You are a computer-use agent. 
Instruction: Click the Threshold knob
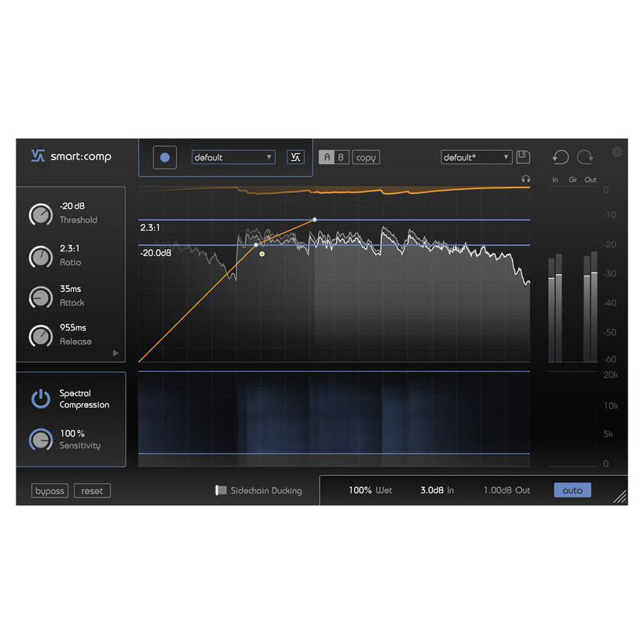pyautogui.click(x=41, y=214)
